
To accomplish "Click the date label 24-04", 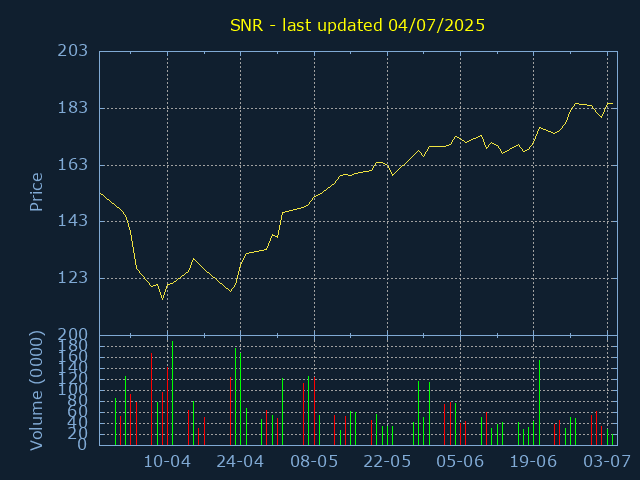I will coord(240,462).
